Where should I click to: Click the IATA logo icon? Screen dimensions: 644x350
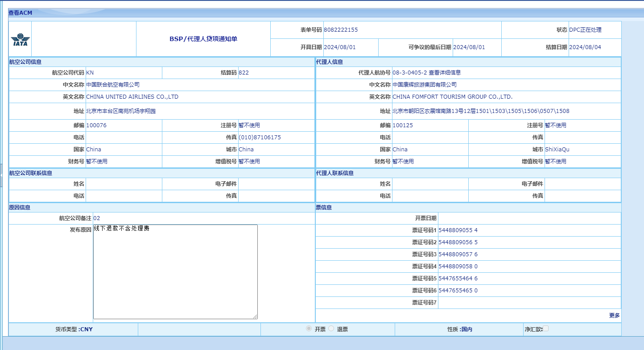coord(20,40)
